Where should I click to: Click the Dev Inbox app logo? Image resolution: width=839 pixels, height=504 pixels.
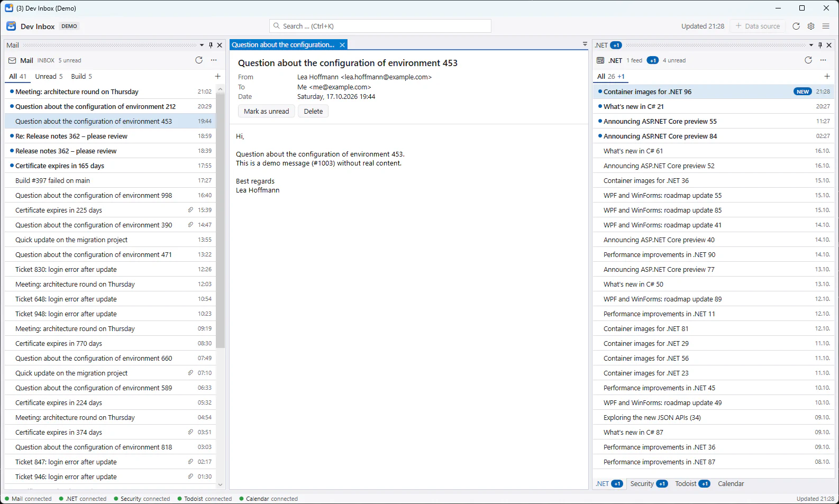click(x=11, y=26)
